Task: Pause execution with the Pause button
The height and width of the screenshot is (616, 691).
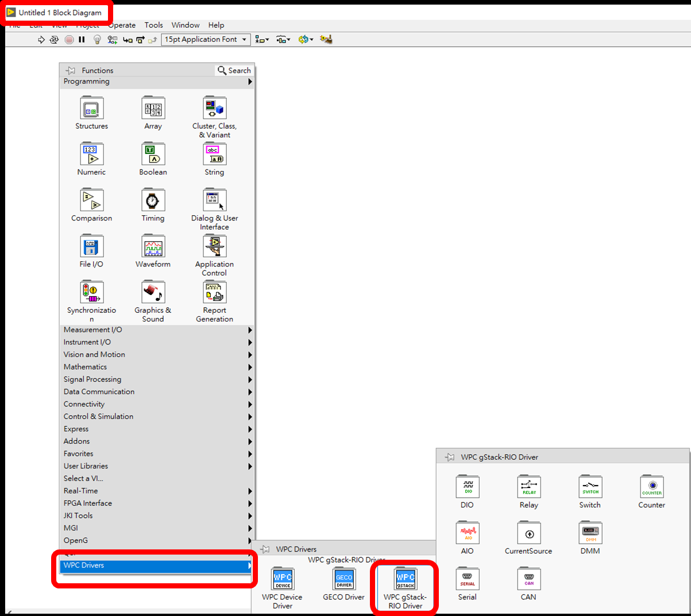Action: point(82,39)
